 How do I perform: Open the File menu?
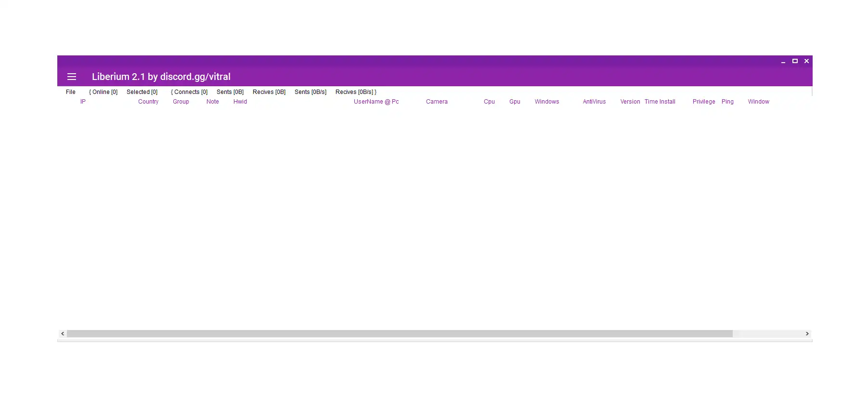[71, 92]
